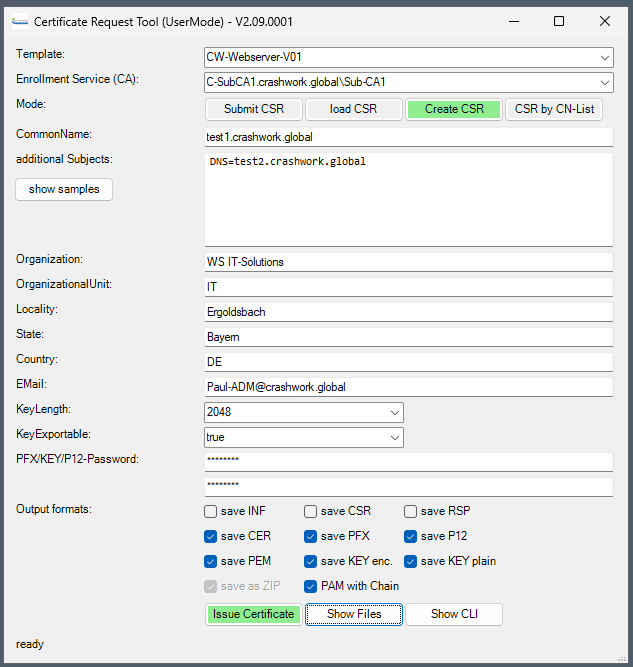Enable save CSR checkbox

coord(311,511)
